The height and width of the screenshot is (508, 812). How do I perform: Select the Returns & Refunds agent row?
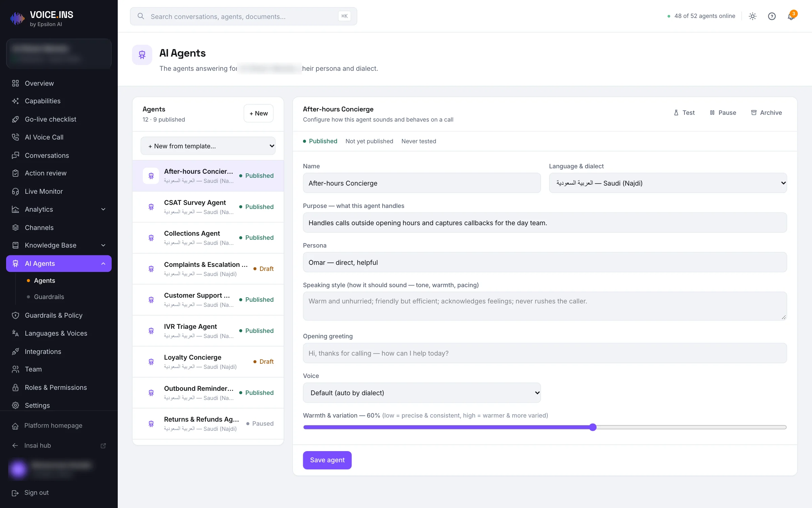(208, 424)
